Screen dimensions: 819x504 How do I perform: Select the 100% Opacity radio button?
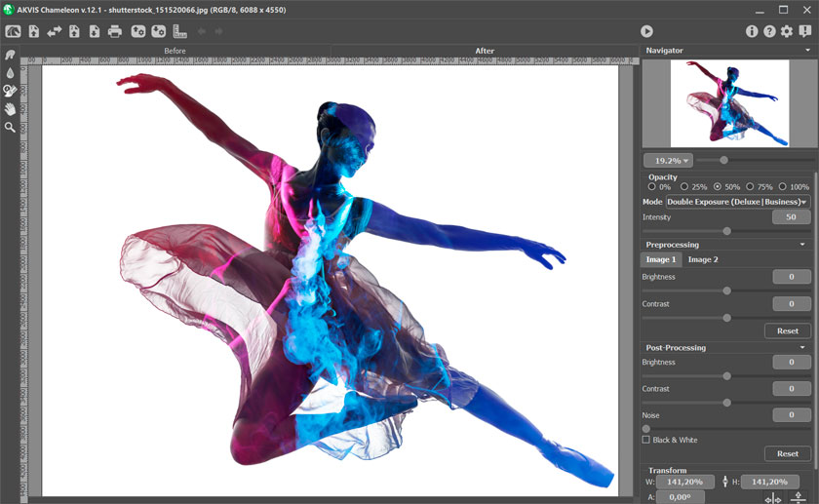(783, 186)
